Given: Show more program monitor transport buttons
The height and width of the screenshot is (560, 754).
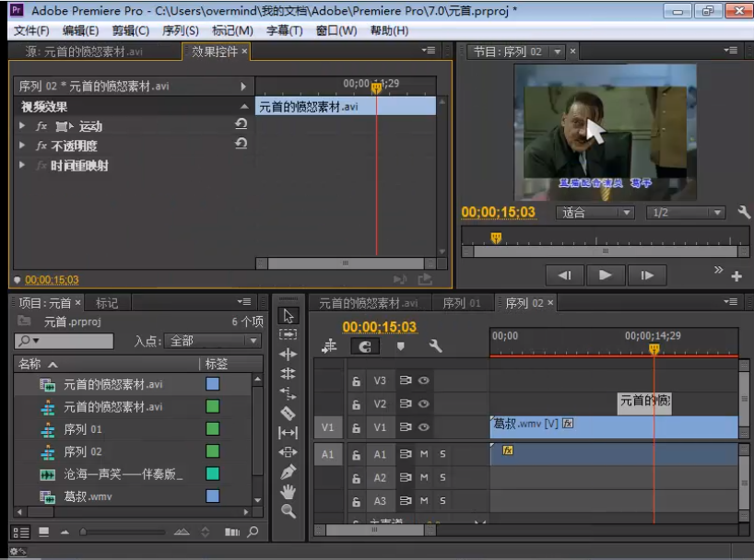Looking at the screenshot, I should click(718, 270).
